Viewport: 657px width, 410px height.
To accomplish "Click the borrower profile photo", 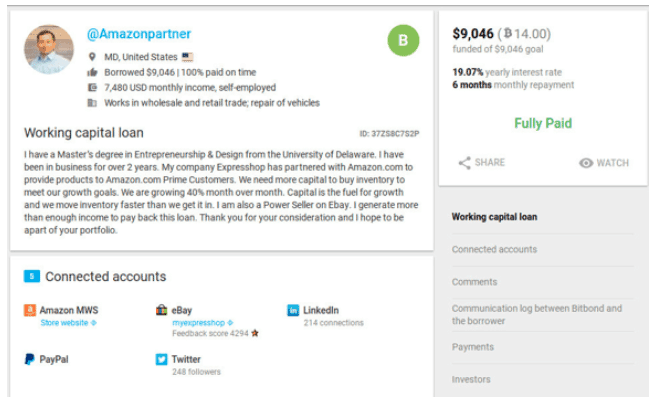I will coord(49,50).
